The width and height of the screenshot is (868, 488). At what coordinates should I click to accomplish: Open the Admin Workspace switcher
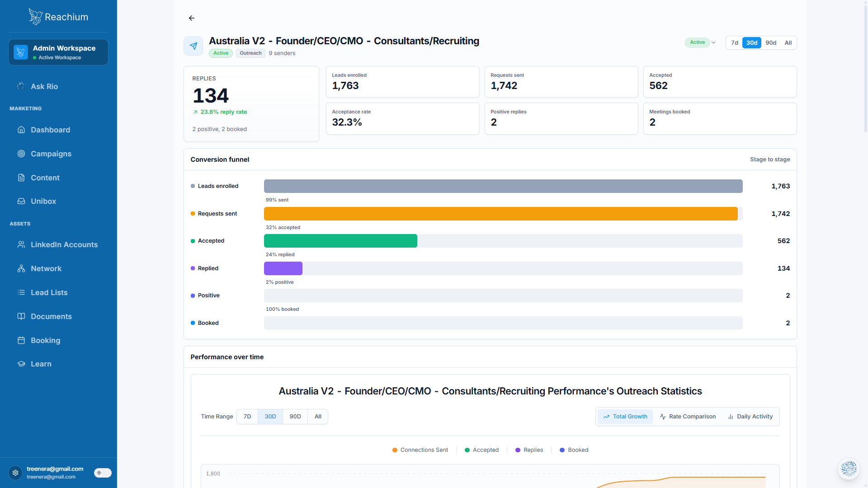click(58, 52)
